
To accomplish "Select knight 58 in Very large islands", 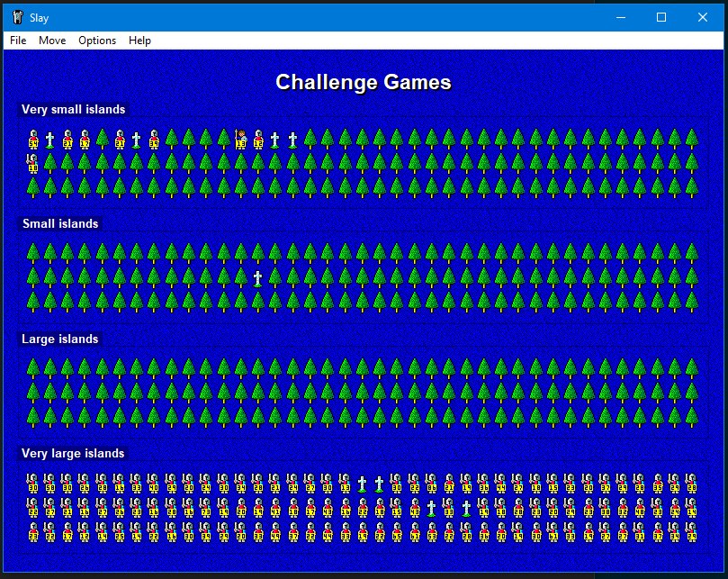I will [x=49, y=484].
